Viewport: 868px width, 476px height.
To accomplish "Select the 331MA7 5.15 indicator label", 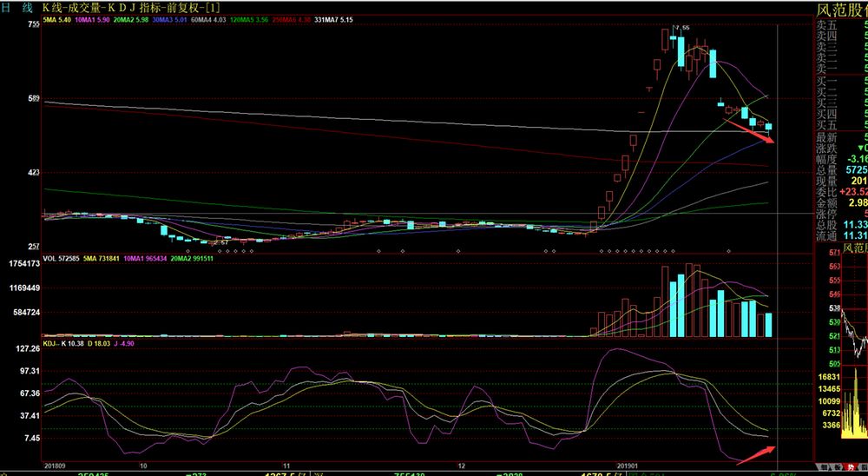I will point(333,19).
